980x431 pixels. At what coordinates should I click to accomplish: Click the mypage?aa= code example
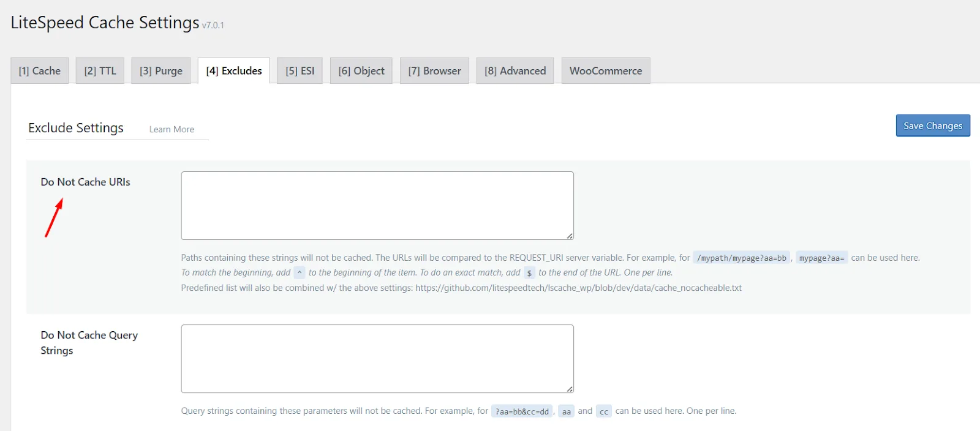(x=821, y=258)
